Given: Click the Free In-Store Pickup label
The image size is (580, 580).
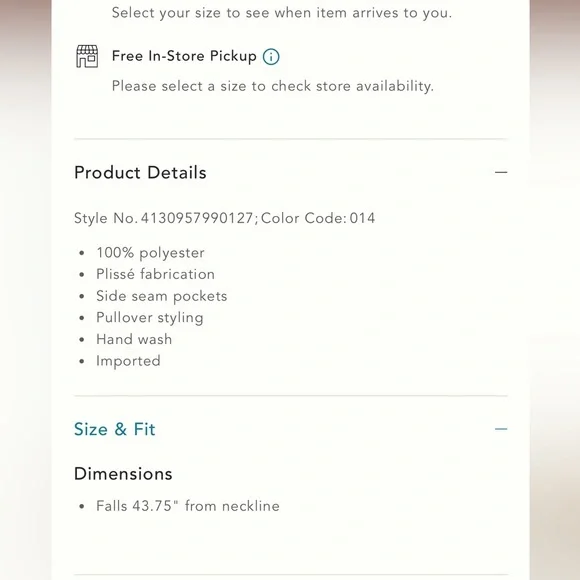Looking at the screenshot, I should (184, 56).
